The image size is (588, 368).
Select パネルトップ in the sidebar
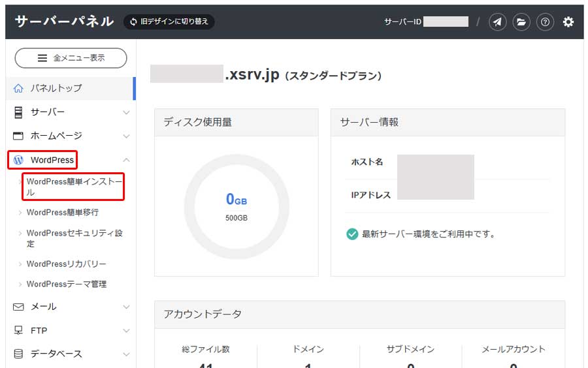tap(71, 88)
